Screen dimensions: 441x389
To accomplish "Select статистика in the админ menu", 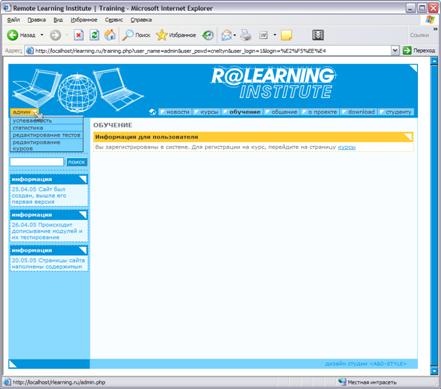I will (x=28, y=128).
